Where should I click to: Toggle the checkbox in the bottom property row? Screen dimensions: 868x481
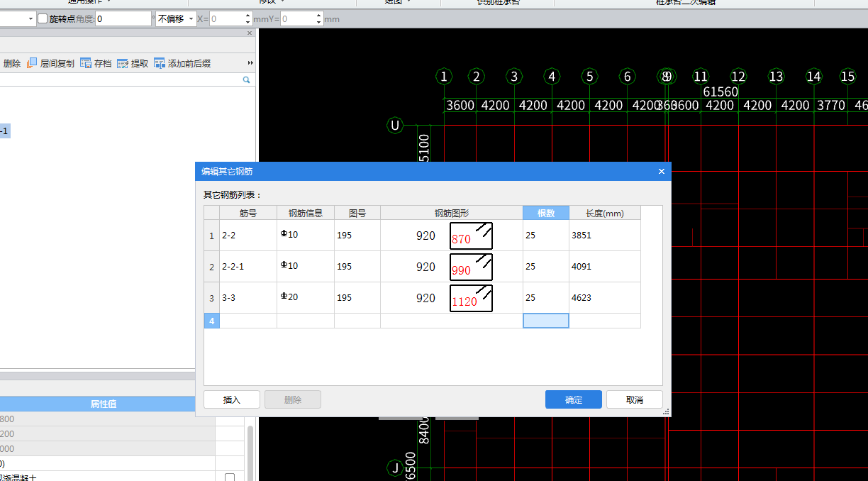pyautogui.click(x=230, y=477)
